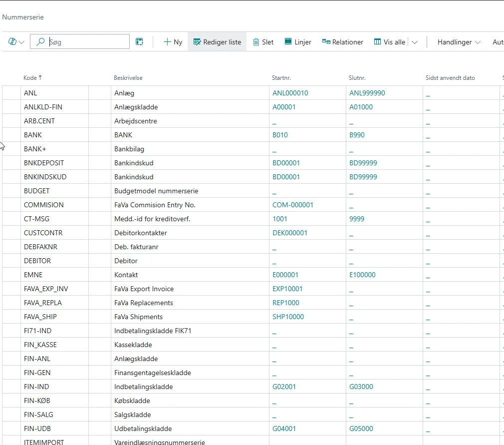Click the Søg search input field

coord(85,42)
